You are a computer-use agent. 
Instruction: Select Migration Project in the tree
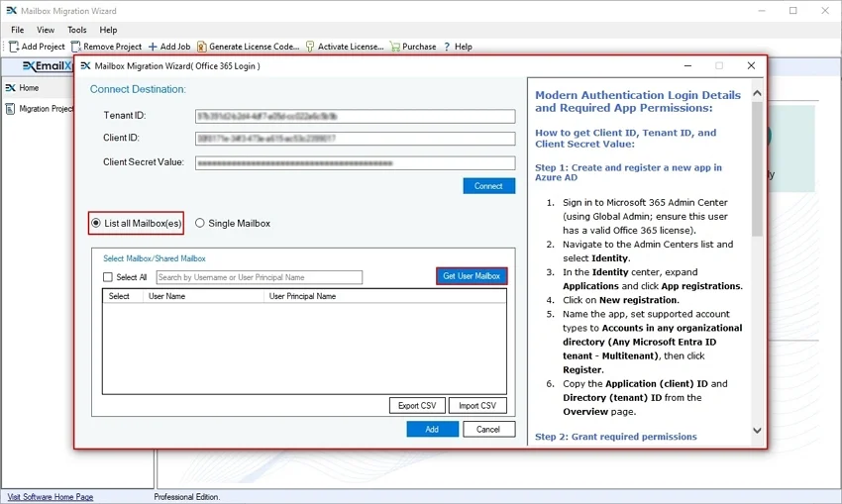[46, 109]
